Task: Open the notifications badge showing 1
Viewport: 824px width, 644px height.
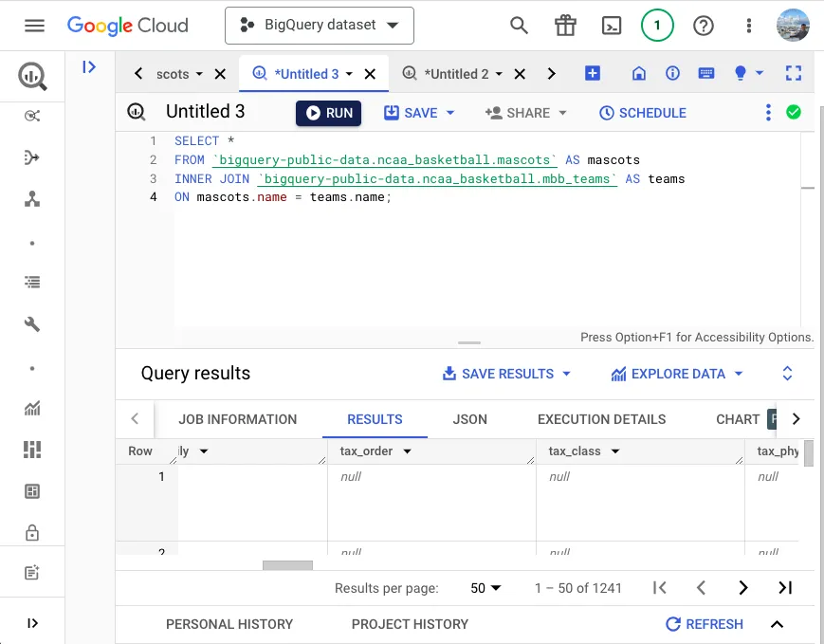Action: point(657,26)
